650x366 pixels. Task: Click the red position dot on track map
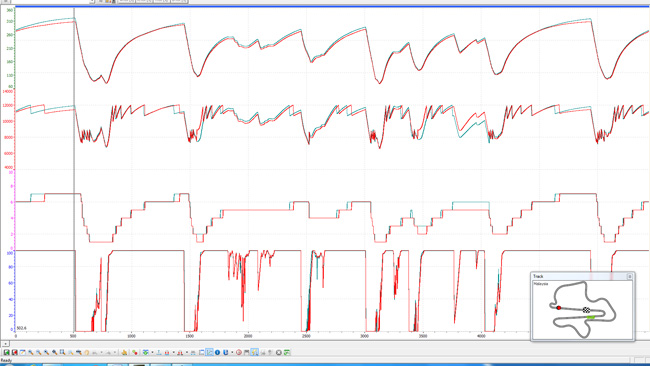(558, 308)
